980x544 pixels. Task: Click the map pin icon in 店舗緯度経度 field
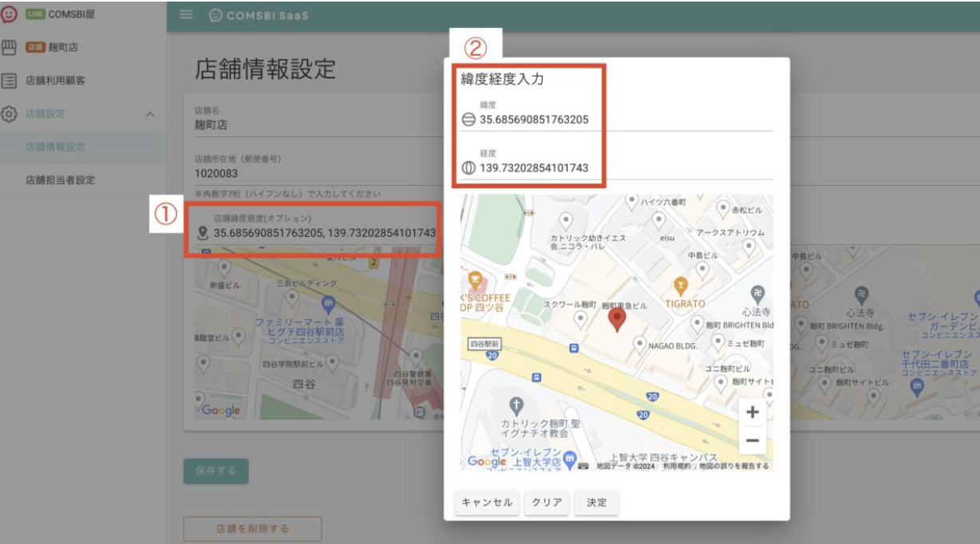click(203, 233)
